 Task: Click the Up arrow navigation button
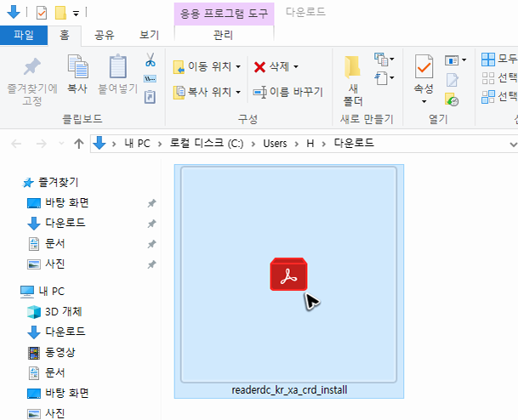pyautogui.click(x=78, y=144)
